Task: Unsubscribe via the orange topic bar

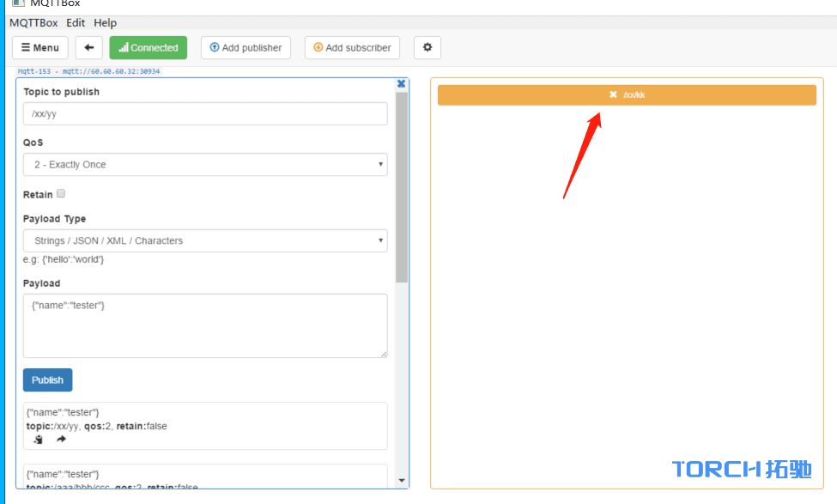Action: pyautogui.click(x=627, y=95)
